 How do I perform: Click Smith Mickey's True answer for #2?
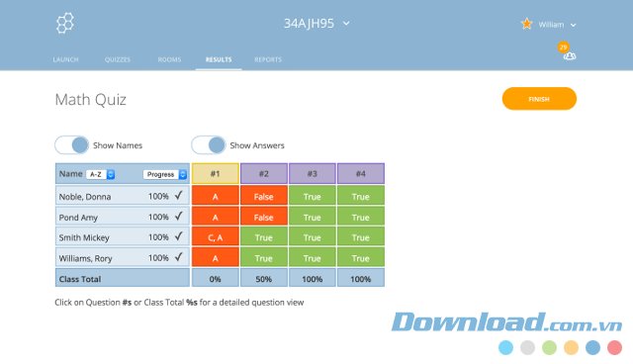264,236
